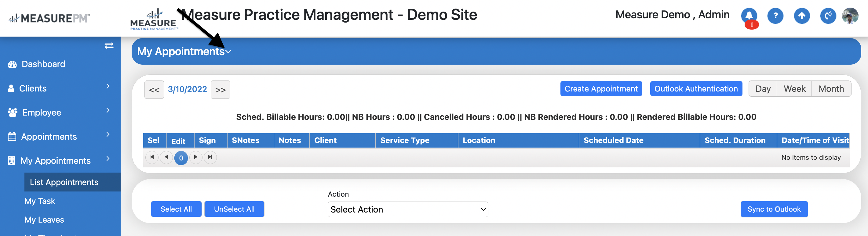868x236 pixels.
Task: Select My Task submenu item
Action: (40, 201)
